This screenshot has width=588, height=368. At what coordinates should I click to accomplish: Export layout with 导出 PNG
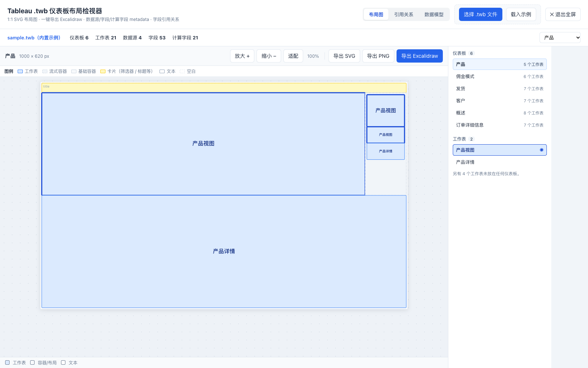point(378,56)
